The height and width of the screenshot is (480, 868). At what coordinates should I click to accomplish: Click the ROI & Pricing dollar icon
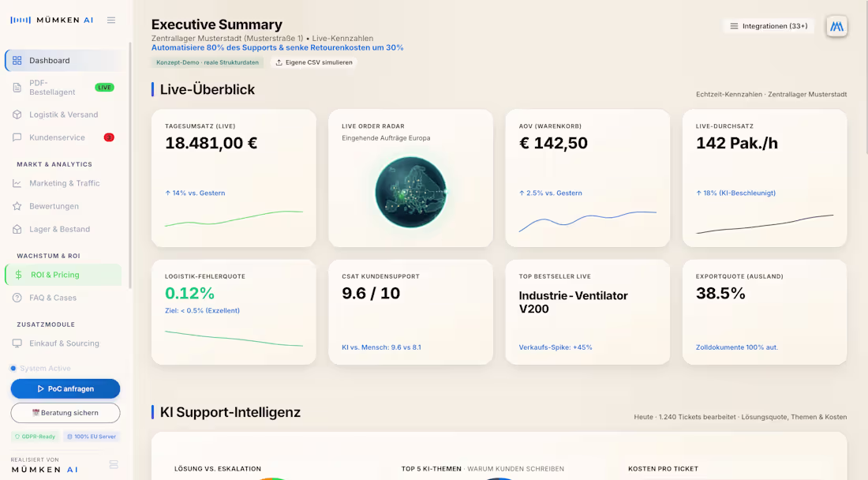[18, 275]
